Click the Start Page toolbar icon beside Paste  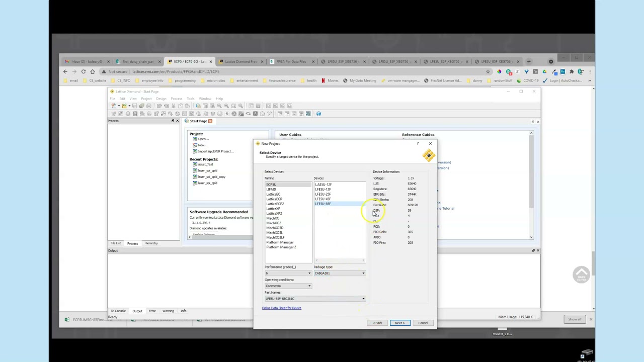[x=198, y=106]
